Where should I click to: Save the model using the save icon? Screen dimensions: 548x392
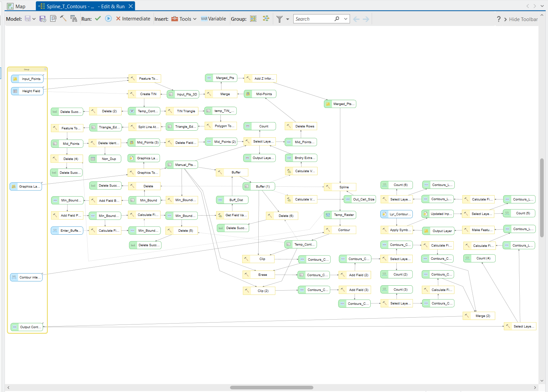pos(27,19)
